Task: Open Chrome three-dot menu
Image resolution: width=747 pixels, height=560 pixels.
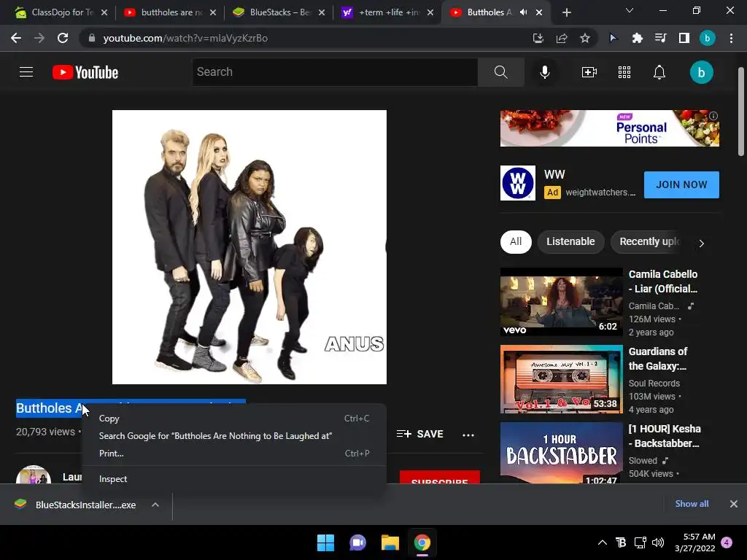Action: click(731, 38)
